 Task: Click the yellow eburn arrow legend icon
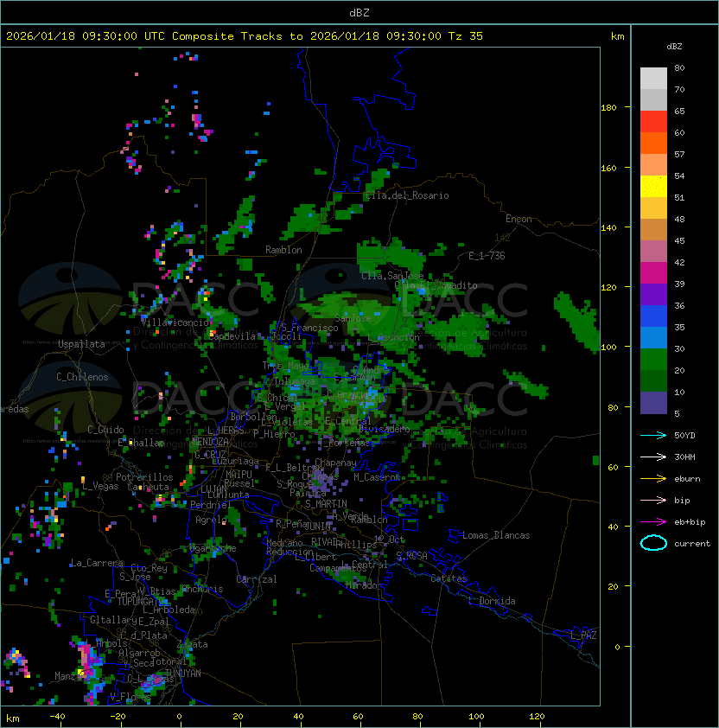[653, 479]
